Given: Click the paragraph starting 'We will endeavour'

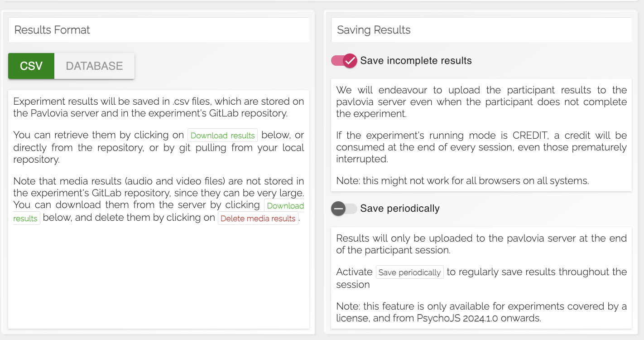Looking at the screenshot, I should click(x=481, y=102).
